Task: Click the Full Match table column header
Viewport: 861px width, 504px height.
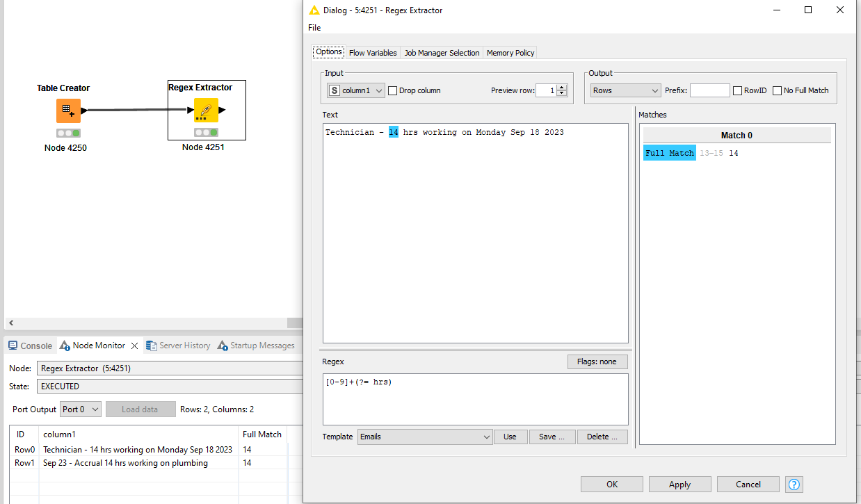Action: [262, 434]
